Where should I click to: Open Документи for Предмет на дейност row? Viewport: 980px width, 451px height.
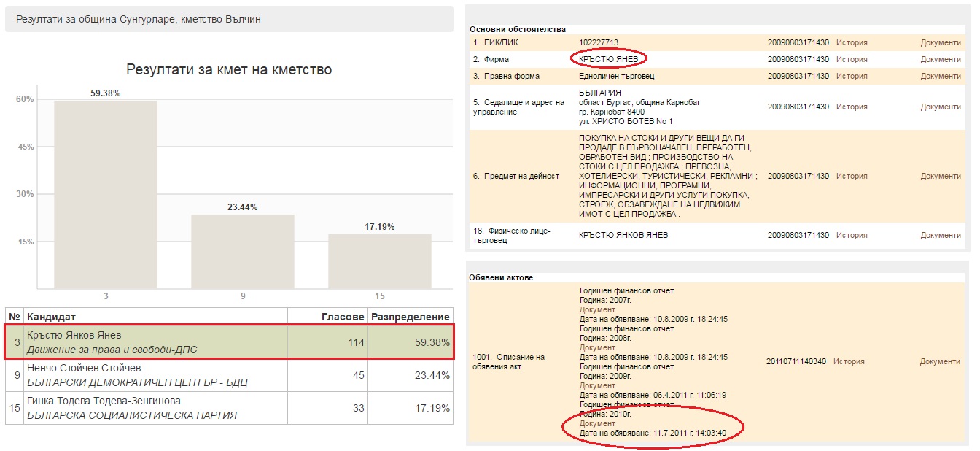tap(941, 177)
